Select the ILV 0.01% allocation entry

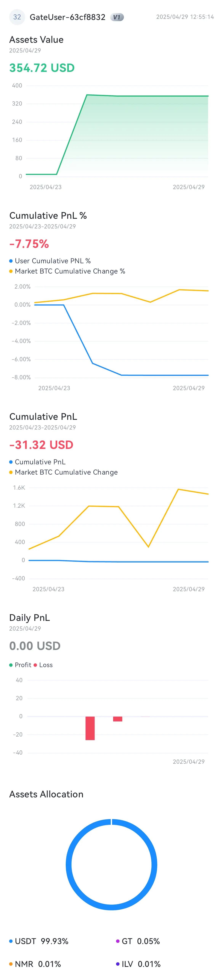(x=141, y=964)
